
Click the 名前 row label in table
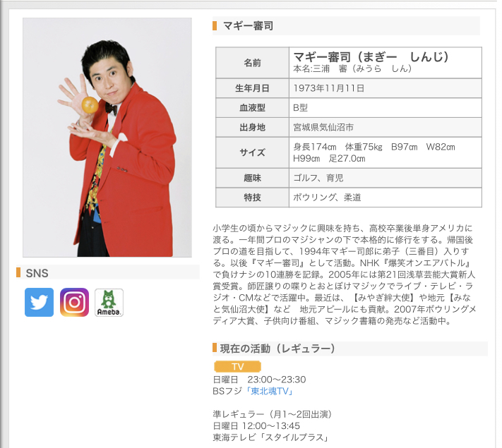click(252, 63)
